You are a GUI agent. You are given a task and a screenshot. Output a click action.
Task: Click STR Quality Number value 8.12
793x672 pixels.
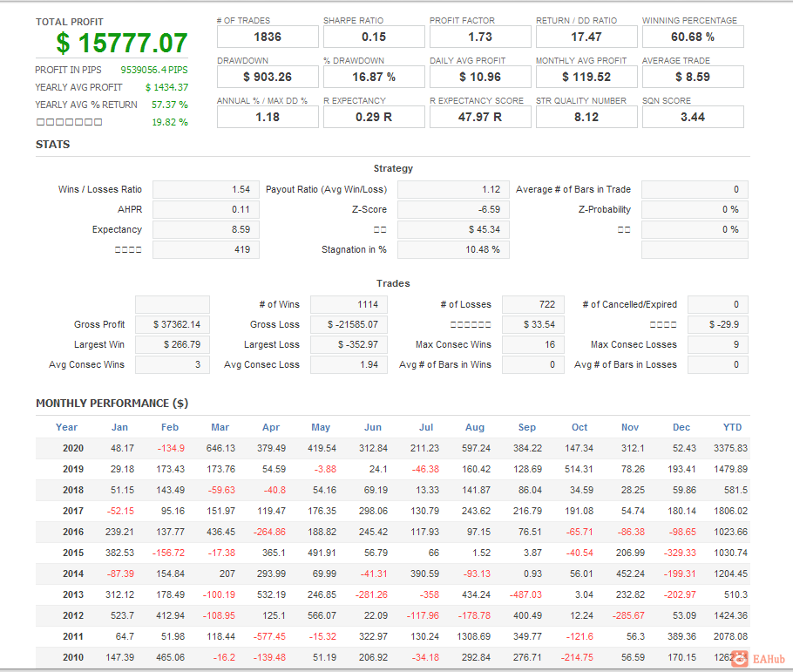pyautogui.click(x=586, y=117)
